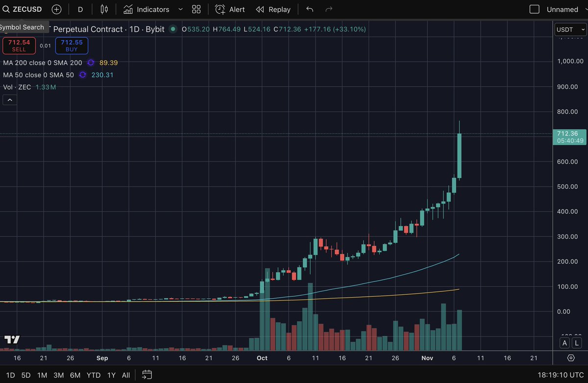Viewport: 588px width, 383px height.
Task: Edit the 0.01 order quantity
Action: point(45,46)
